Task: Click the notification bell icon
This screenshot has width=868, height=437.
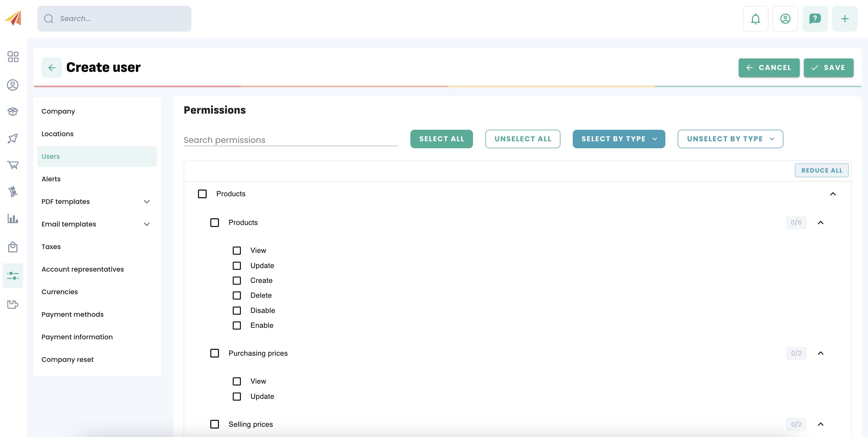Action: [755, 19]
